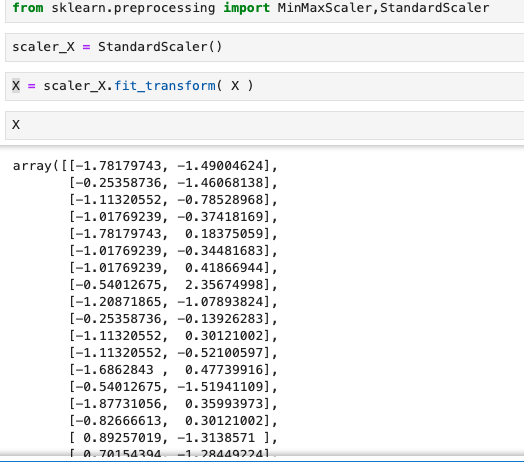Click output value -1.20871865
This screenshot has width=524, height=467.
[119, 302]
